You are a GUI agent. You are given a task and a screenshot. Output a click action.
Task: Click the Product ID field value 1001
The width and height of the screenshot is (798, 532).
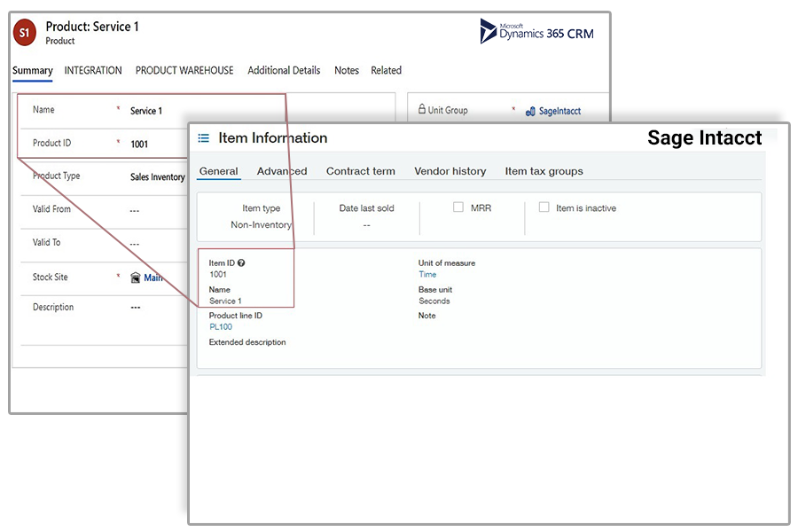139,144
